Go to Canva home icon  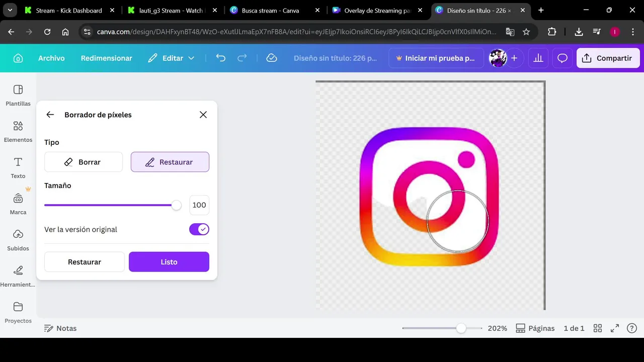tap(18, 58)
